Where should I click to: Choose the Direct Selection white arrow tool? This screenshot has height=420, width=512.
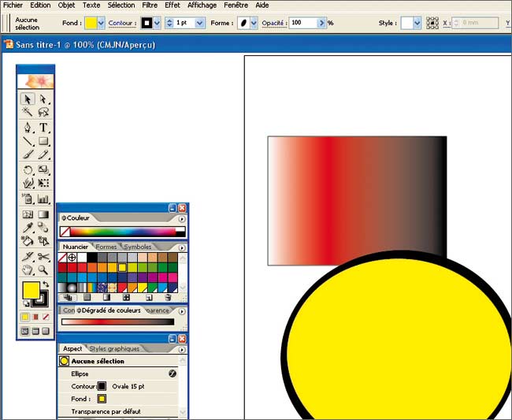click(x=43, y=99)
